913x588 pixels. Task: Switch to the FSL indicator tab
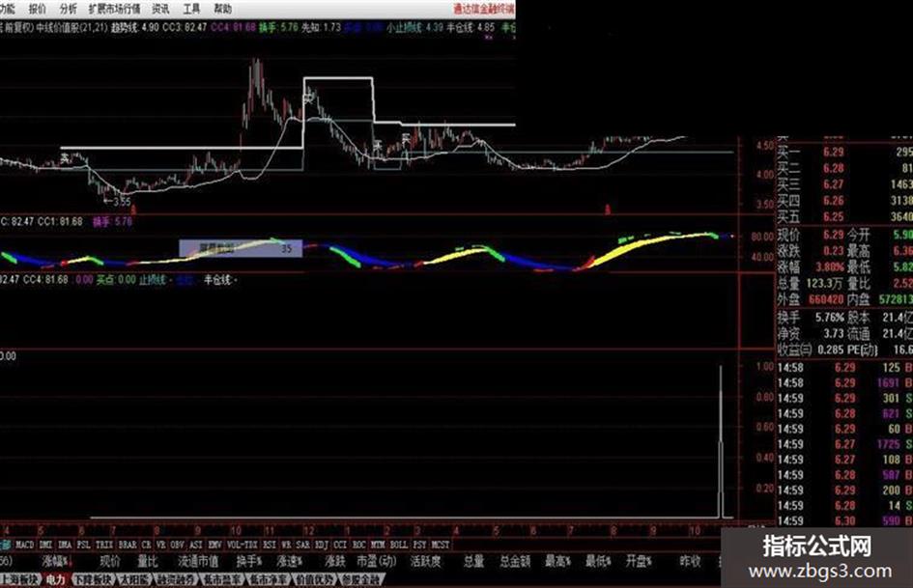[84, 545]
